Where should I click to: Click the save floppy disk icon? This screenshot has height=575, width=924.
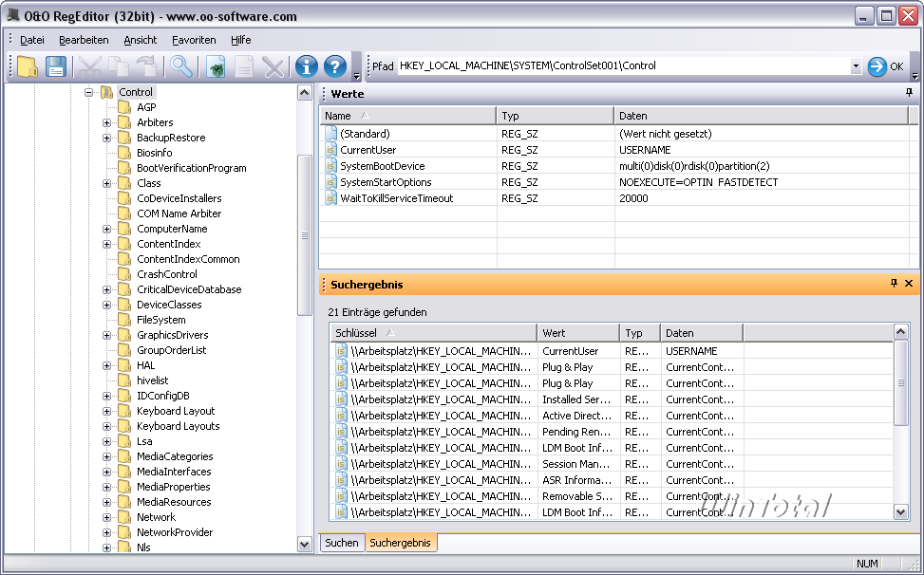tap(56, 66)
